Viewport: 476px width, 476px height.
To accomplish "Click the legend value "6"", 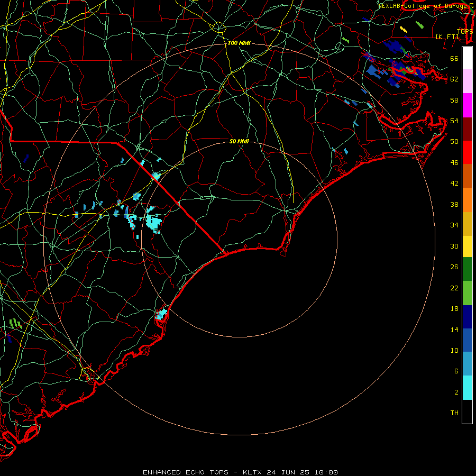I will [456, 371].
